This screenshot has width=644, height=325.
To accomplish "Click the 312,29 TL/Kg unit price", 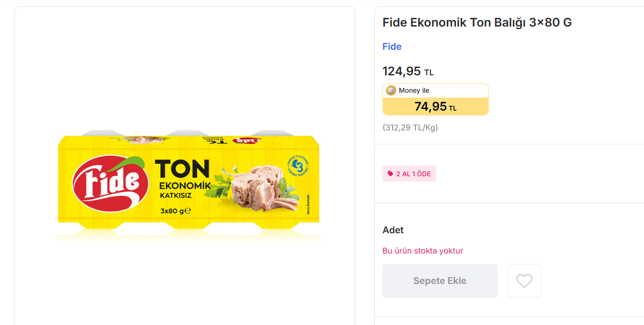I will [x=410, y=127].
